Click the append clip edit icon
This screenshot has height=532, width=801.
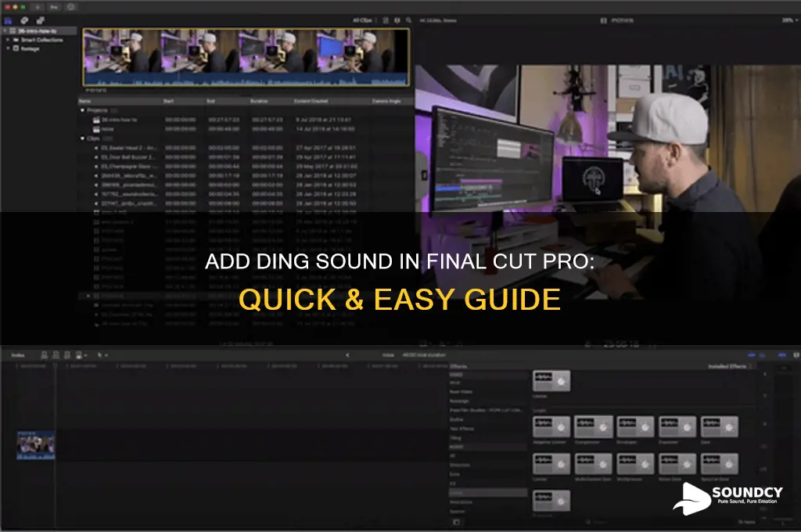click(x=67, y=354)
